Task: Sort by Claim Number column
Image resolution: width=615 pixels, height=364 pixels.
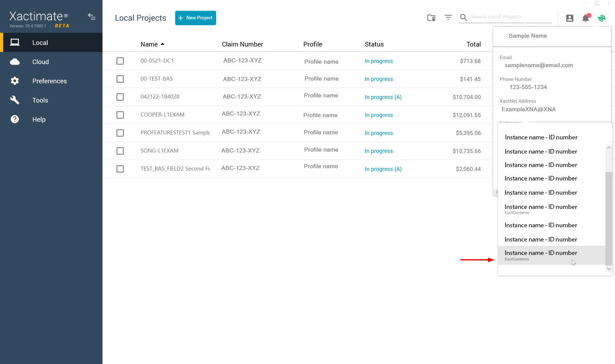Action: (x=242, y=44)
